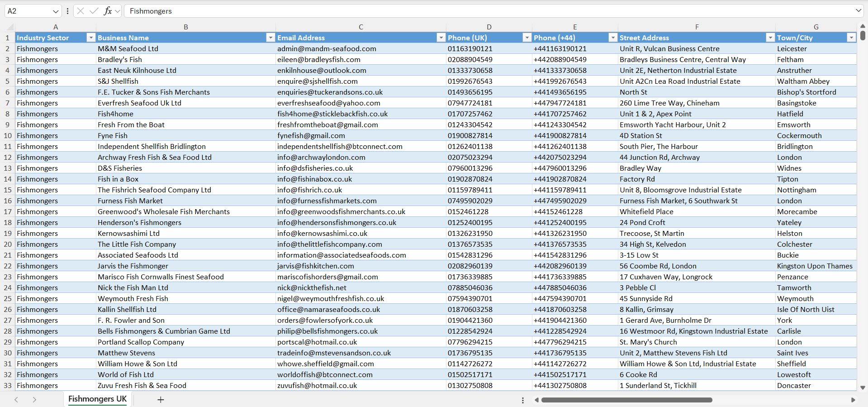Click cell fish4home@sticklebackfish.co.uk

tap(361, 114)
